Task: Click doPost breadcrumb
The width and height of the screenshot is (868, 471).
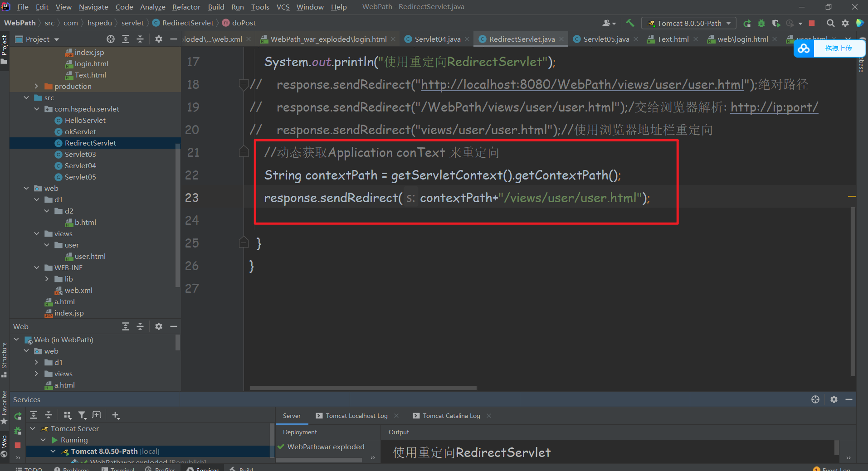Action: [x=239, y=23]
